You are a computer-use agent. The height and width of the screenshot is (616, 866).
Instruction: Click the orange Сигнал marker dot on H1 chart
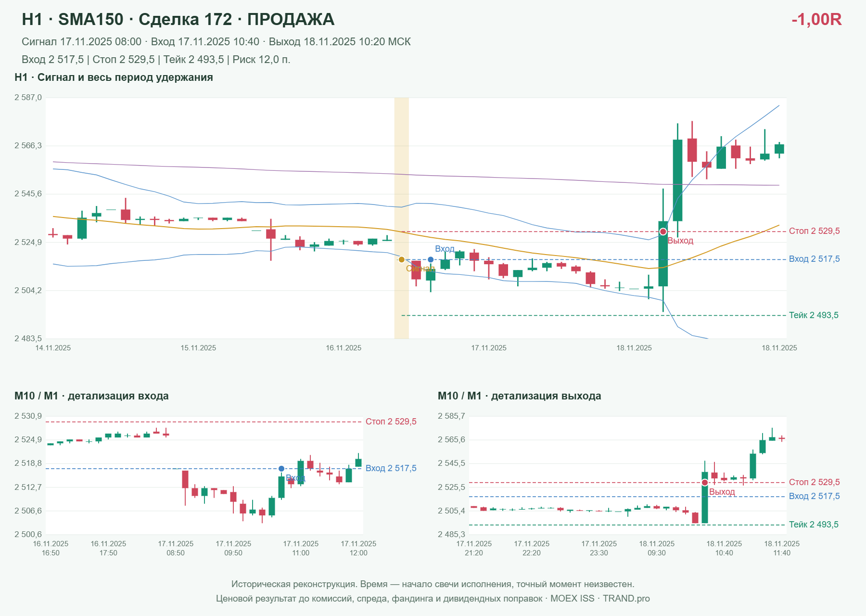(402, 260)
